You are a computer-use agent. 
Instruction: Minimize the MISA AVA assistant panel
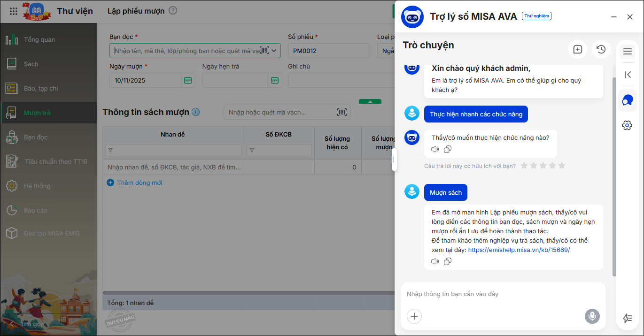(x=614, y=17)
